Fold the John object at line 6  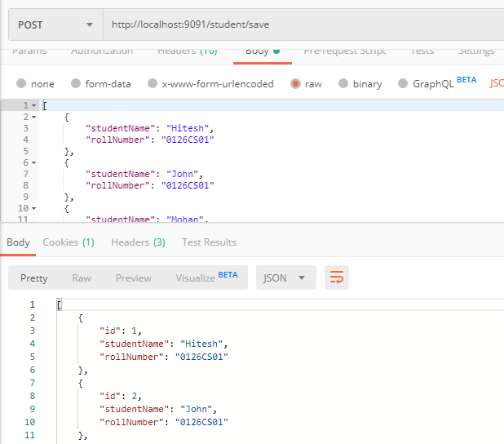33,163
